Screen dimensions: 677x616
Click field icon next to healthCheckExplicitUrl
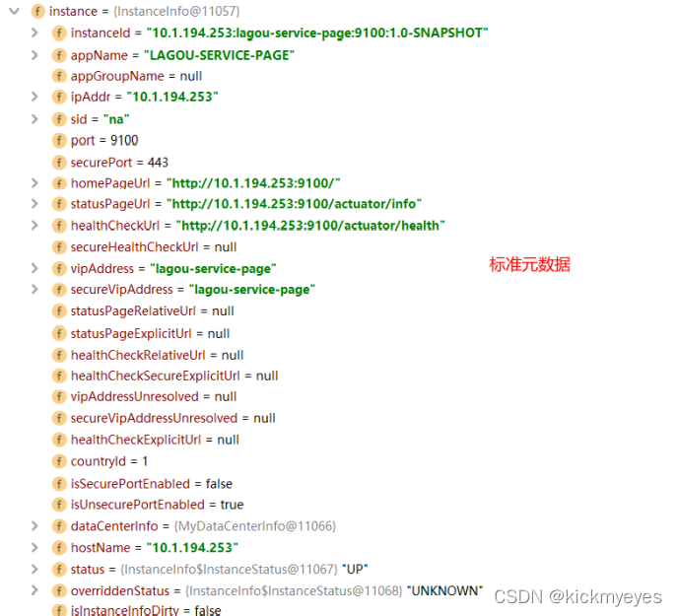59,440
